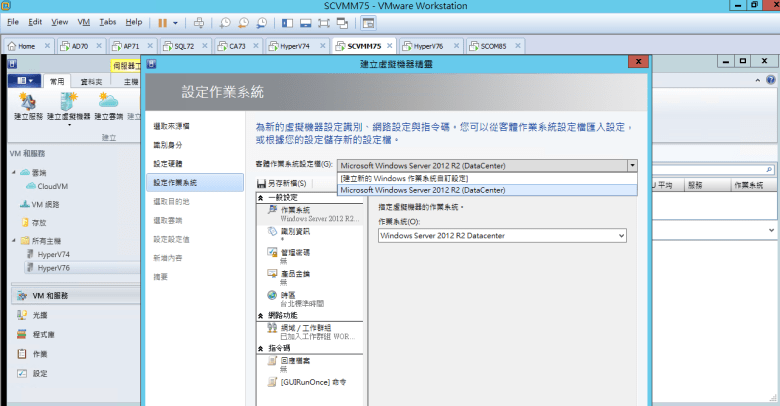Click VMware take snapshot toolbar icon
The image size is (780, 406).
point(227,21)
